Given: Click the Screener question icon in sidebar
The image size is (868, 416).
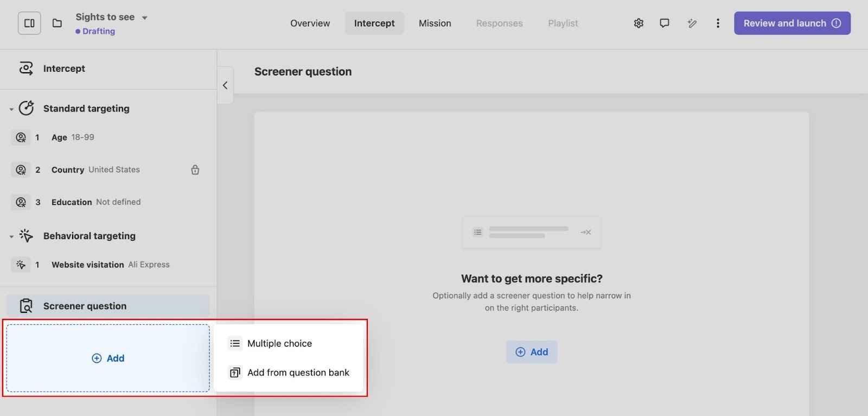Looking at the screenshot, I should tap(26, 306).
